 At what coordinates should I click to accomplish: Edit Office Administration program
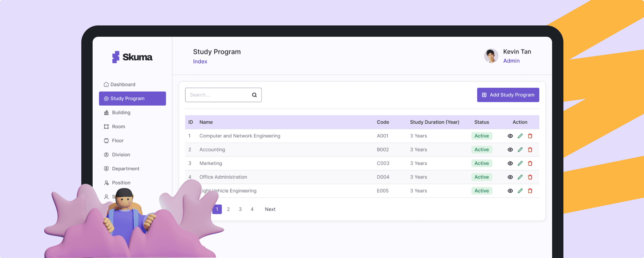pyautogui.click(x=520, y=177)
